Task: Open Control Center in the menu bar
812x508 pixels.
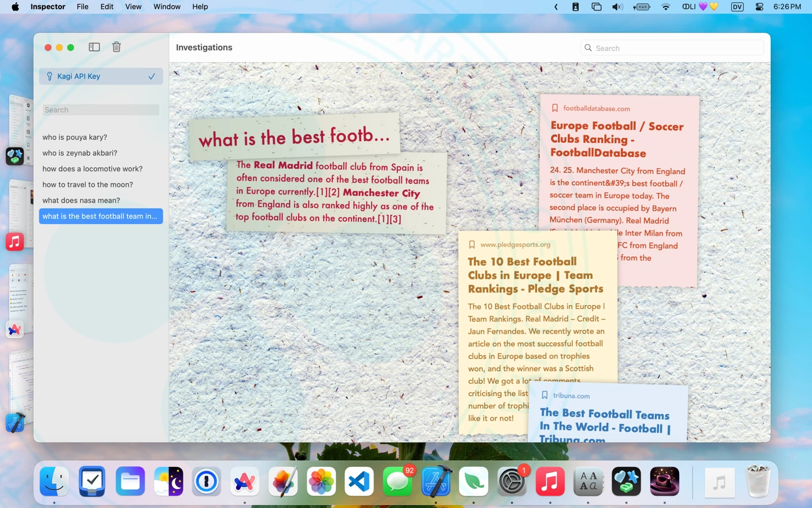Action: (x=759, y=7)
